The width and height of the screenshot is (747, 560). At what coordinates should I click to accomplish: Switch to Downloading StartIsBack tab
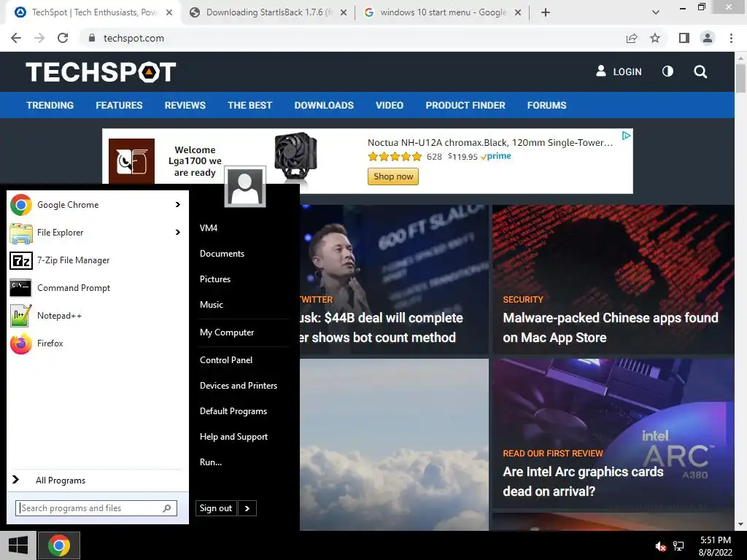click(x=269, y=12)
